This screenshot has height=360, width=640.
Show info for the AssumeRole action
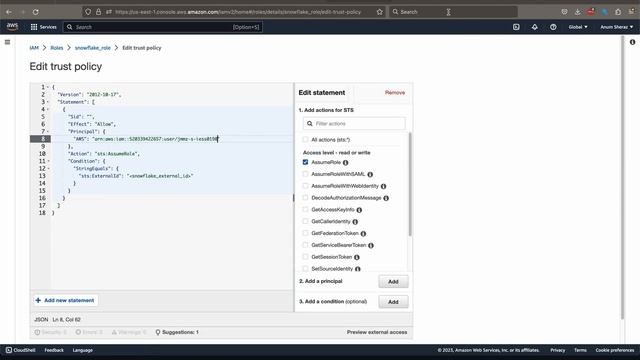[x=346, y=162]
